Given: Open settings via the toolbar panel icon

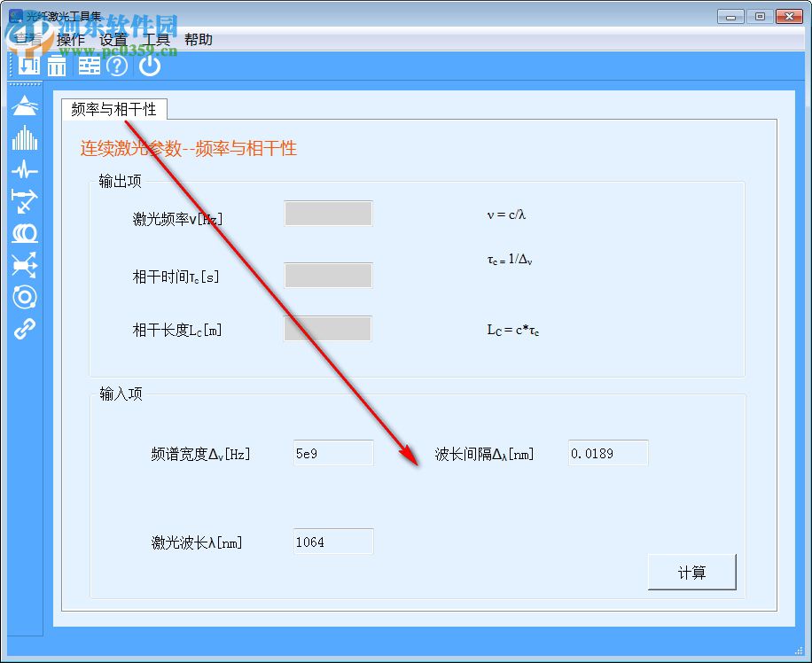Looking at the screenshot, I should [x=88, y=66].
